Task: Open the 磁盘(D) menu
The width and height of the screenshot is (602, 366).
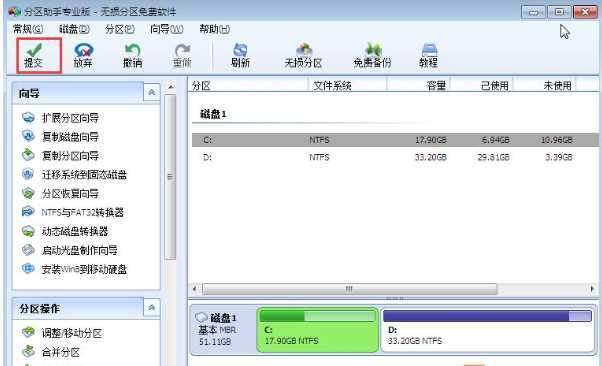Action: [x=74, y=29]
